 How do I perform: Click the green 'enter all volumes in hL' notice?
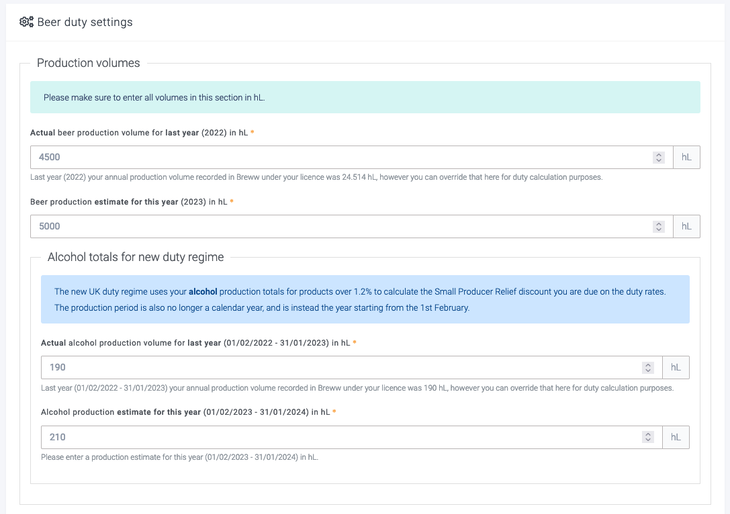tap(365, 97)
